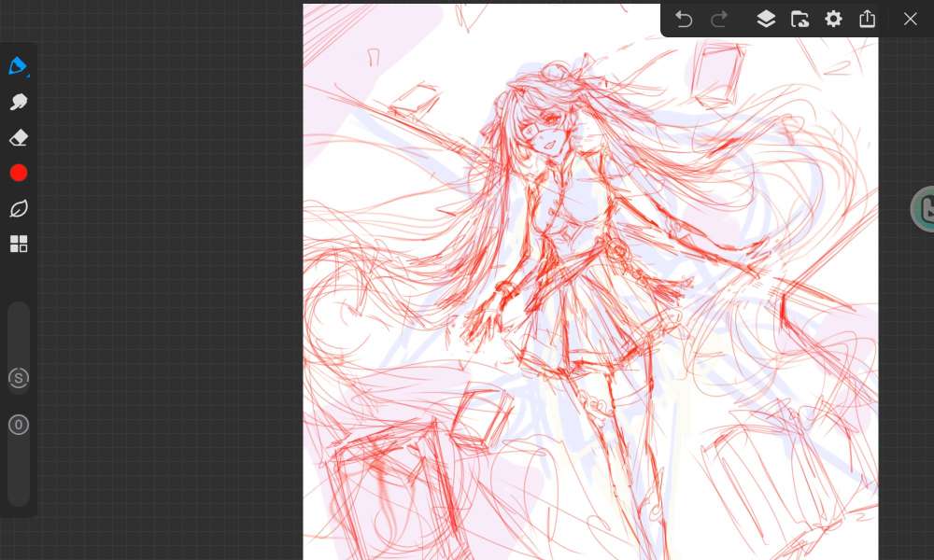The width and height of the screenshot is (934, 560).
Task: Open the red color swatch
Action: tap(19, 174)
